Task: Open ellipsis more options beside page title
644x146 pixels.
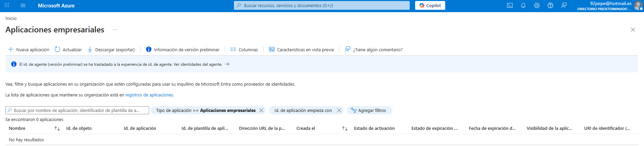Action: point(115,30)
